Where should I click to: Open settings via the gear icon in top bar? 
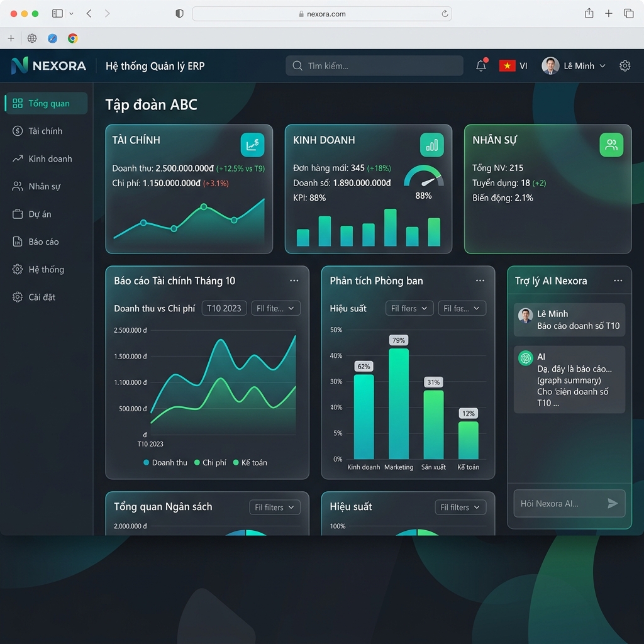[625, 65]
